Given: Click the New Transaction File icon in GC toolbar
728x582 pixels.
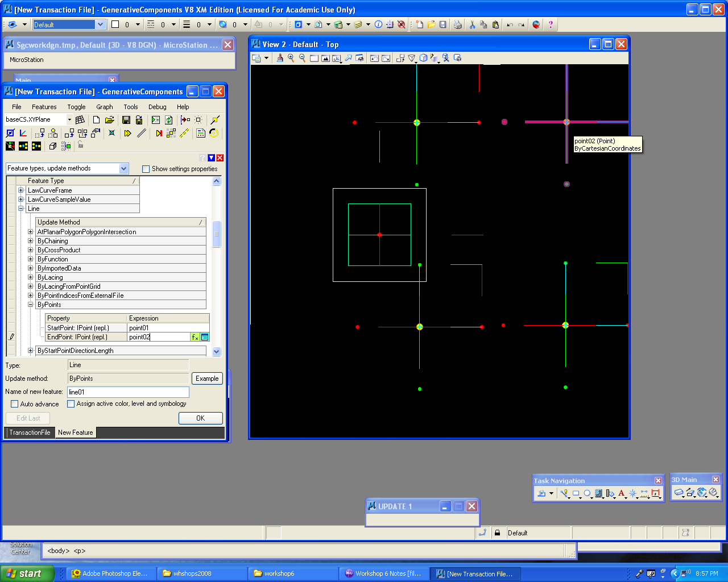Looking at the screenshot, I should click(x=96, y=120).
